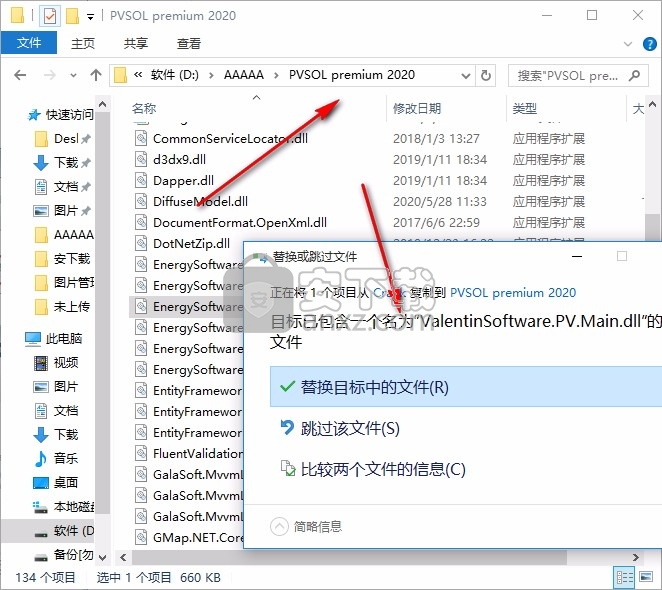Select CommonServiceLocator.dll file

click(230, 138)
